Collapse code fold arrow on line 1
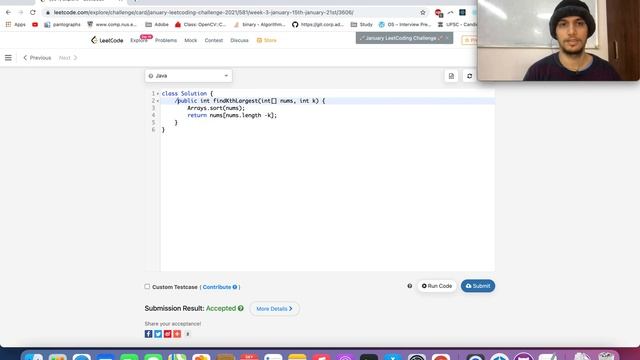 click(x=158, y=94)
